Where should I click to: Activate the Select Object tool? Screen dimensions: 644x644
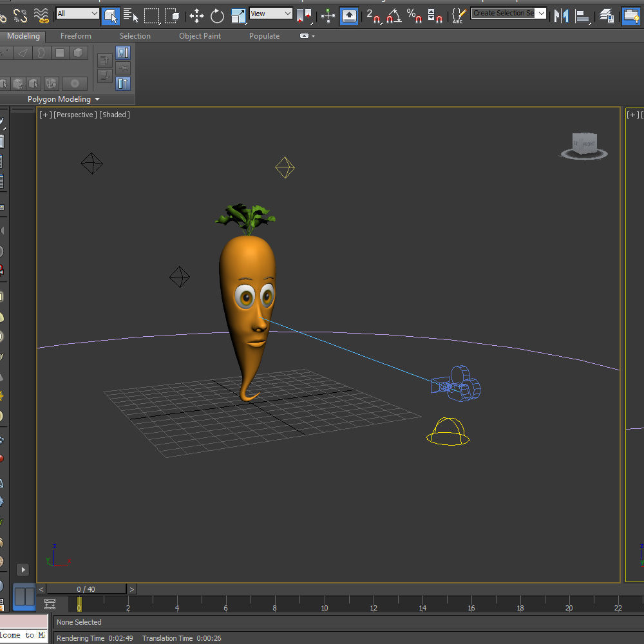(111, 16)
